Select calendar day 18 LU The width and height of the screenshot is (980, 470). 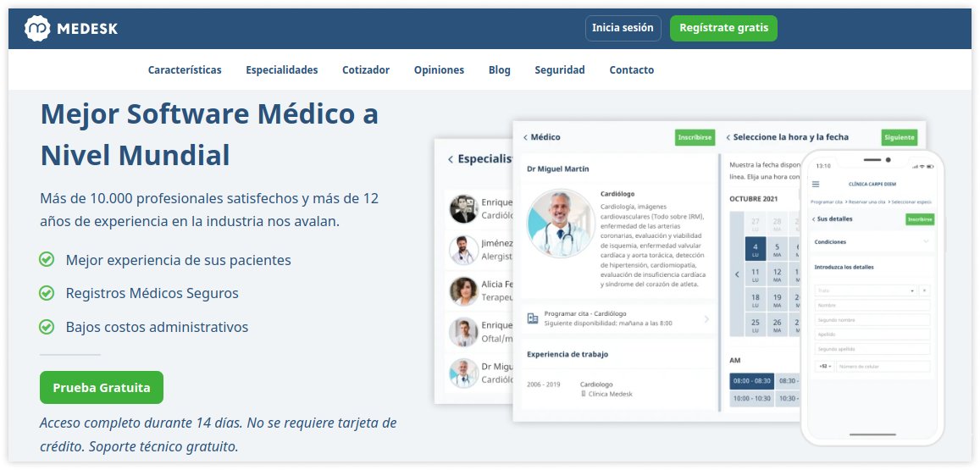pos(756,301)
